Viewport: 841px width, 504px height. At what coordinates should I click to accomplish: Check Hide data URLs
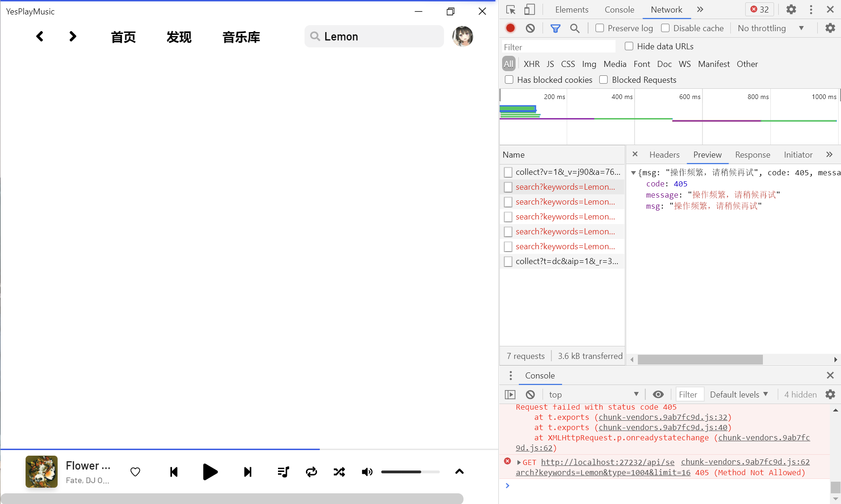coord(629,46)
